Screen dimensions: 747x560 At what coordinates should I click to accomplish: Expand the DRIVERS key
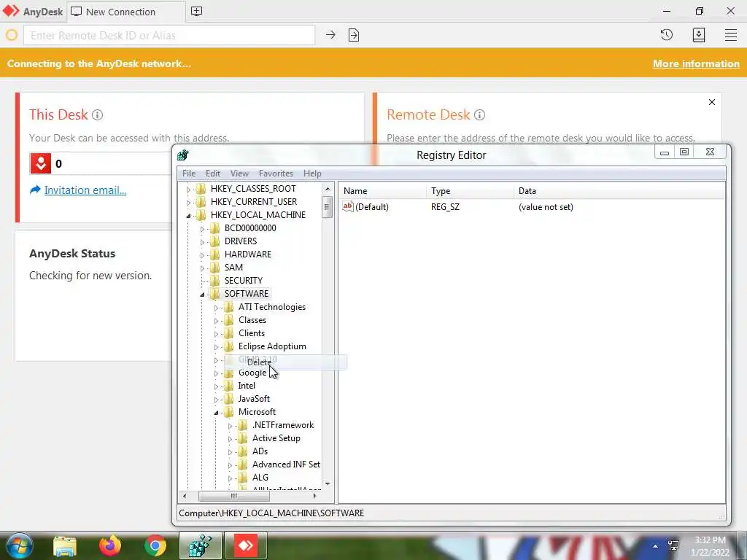[202, 242]
